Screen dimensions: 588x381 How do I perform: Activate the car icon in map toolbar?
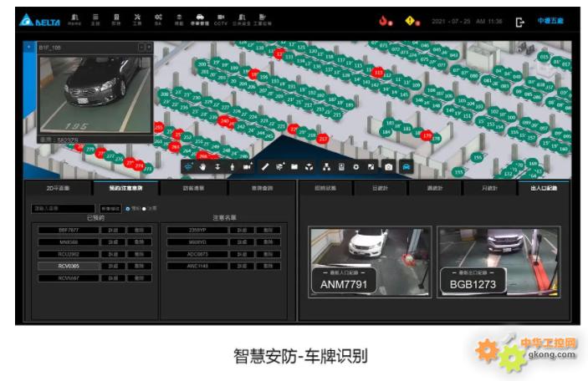click(x=406, y=166)
